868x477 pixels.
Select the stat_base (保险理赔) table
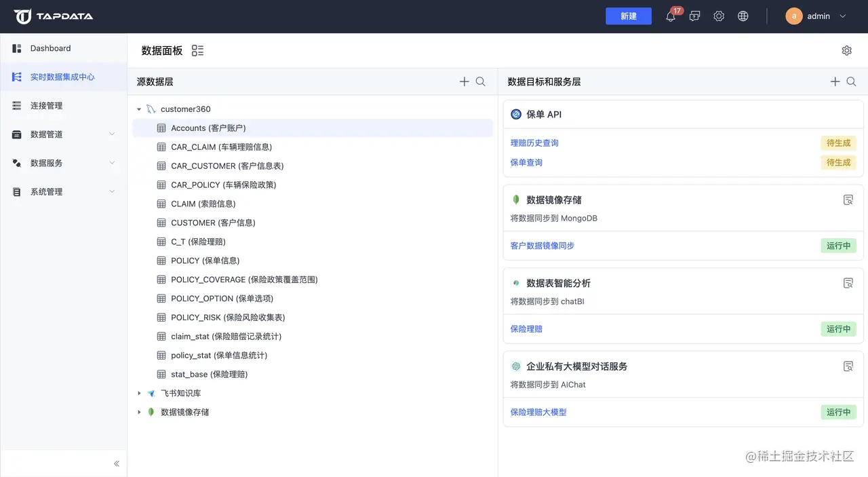coord(313,375)
